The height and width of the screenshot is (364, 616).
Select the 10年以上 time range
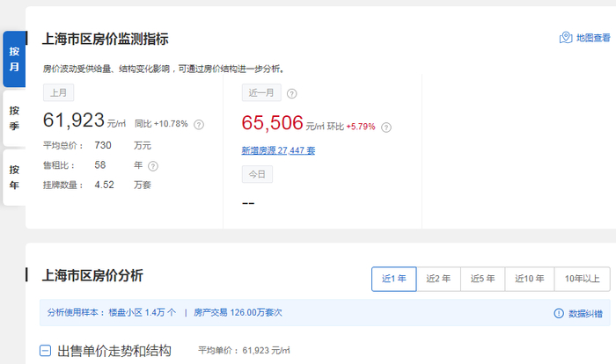583,279
